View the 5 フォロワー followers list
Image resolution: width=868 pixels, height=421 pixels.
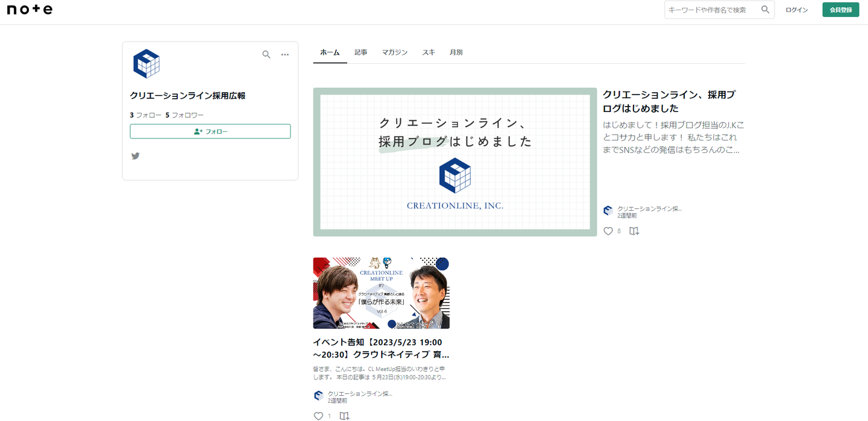[184, 115]
